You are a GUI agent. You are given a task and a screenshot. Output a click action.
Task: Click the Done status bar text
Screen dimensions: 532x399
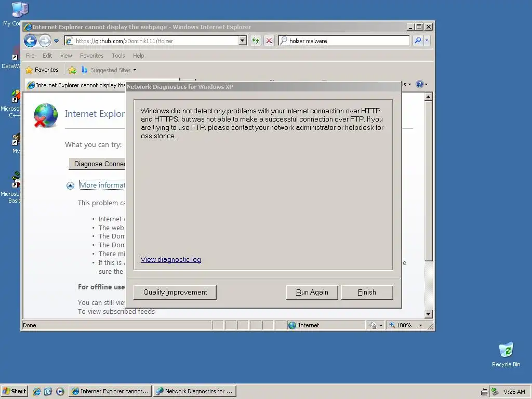pos(30,325)
